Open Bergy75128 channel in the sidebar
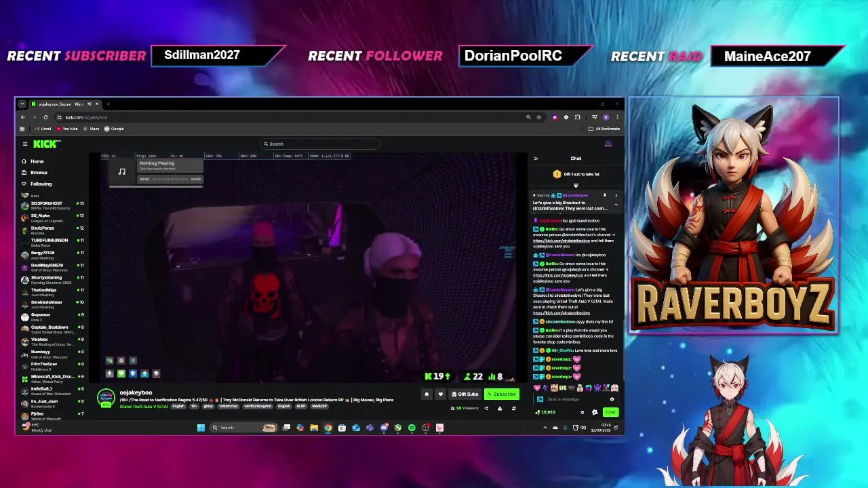Image resolution: width=868 pixels, height=488 pixels. pos(52,255)
